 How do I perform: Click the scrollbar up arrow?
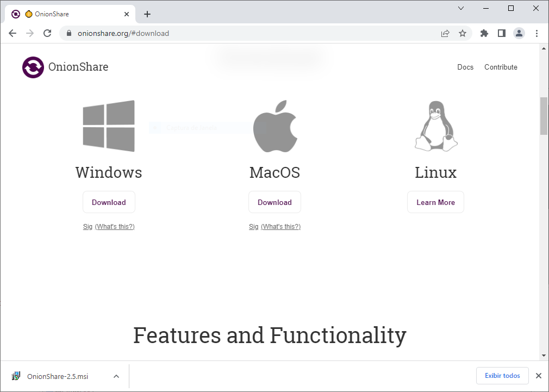pos(544,49)
